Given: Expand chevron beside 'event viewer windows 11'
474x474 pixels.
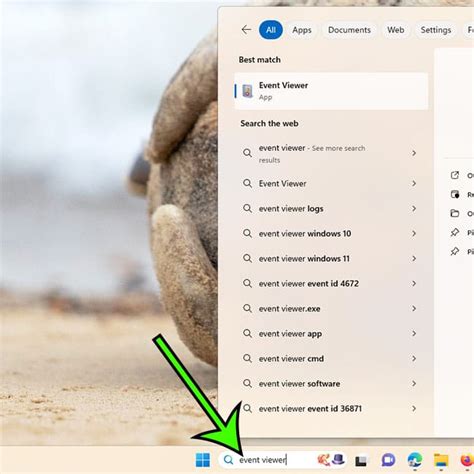Looking at the screenshot, I should click(x=414, y=259).
